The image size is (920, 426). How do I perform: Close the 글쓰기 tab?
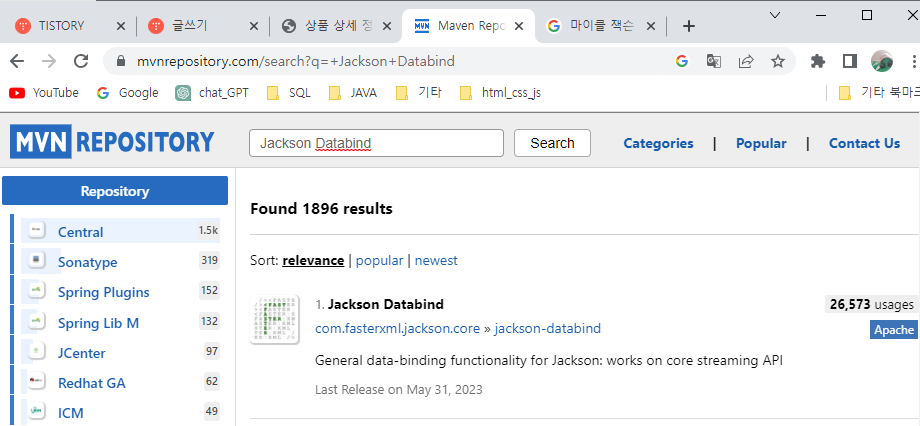(x=254, y=26)
